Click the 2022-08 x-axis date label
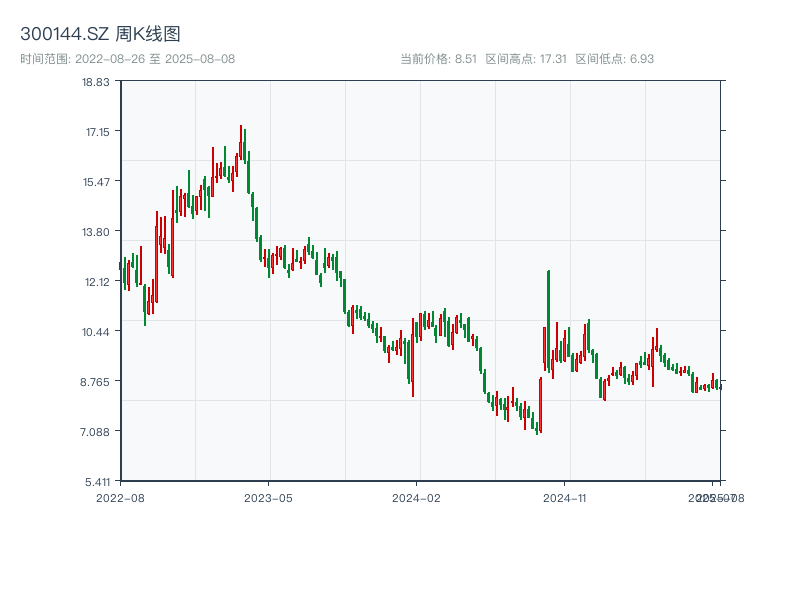Screen dimensions: 800x600 120,497
